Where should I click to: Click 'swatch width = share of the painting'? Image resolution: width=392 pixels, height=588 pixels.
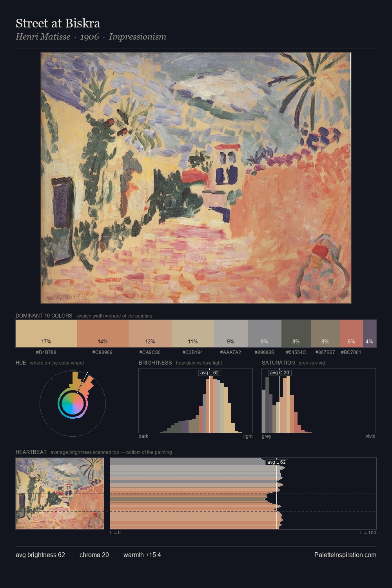click(x=114, y=316)
